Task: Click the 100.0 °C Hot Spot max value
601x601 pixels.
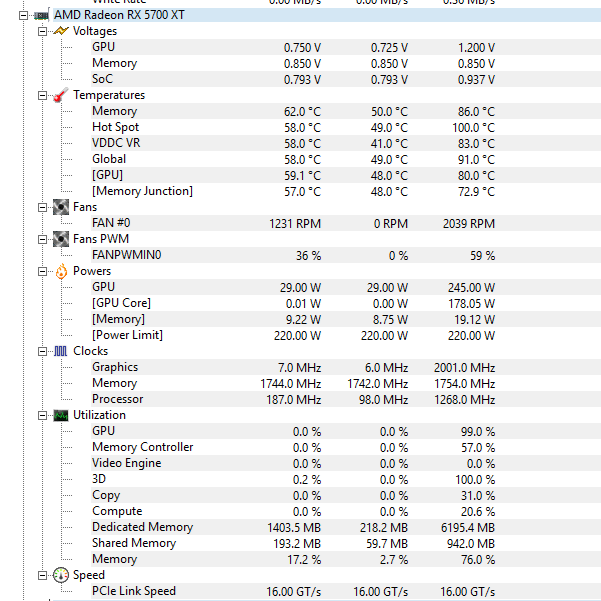Action: click(x=474, y=128)
